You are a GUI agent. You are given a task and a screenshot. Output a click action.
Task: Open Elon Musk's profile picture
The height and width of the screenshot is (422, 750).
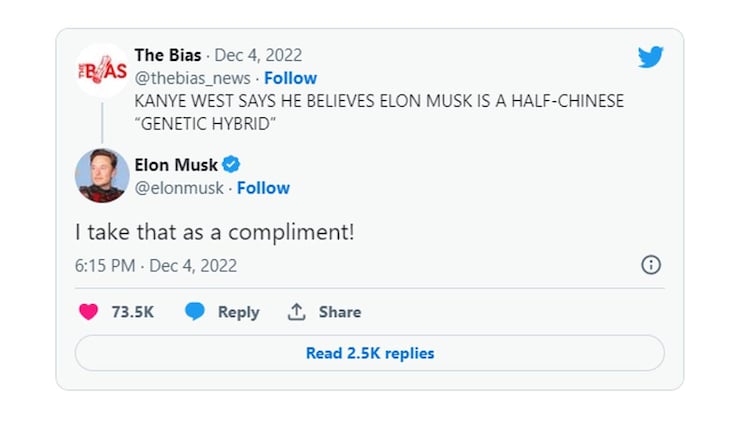(x=101, y=176)
